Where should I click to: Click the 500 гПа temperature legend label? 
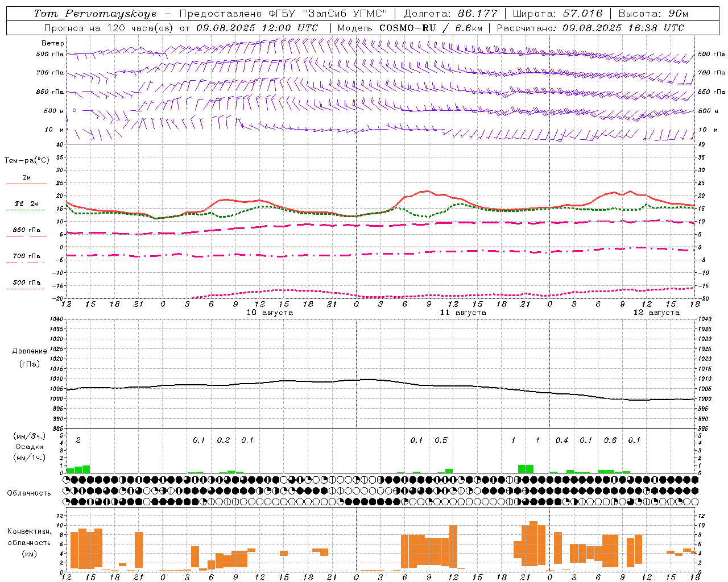tap(27, 282)
